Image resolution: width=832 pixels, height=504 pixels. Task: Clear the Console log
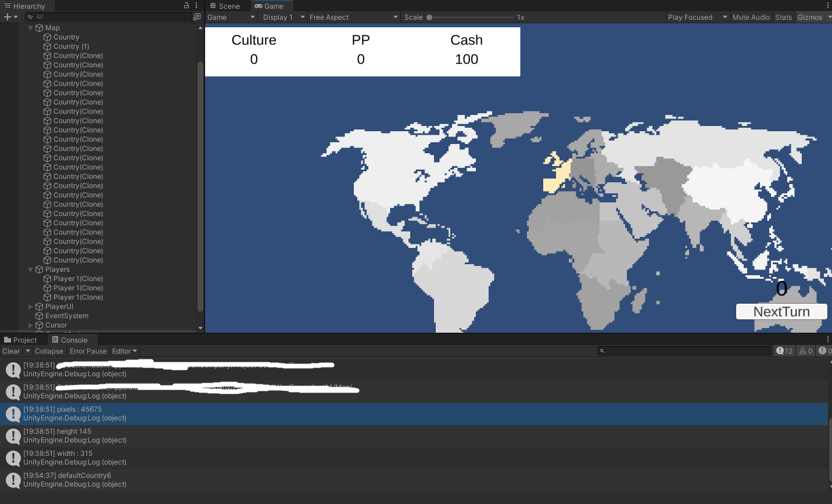[11, 351]
